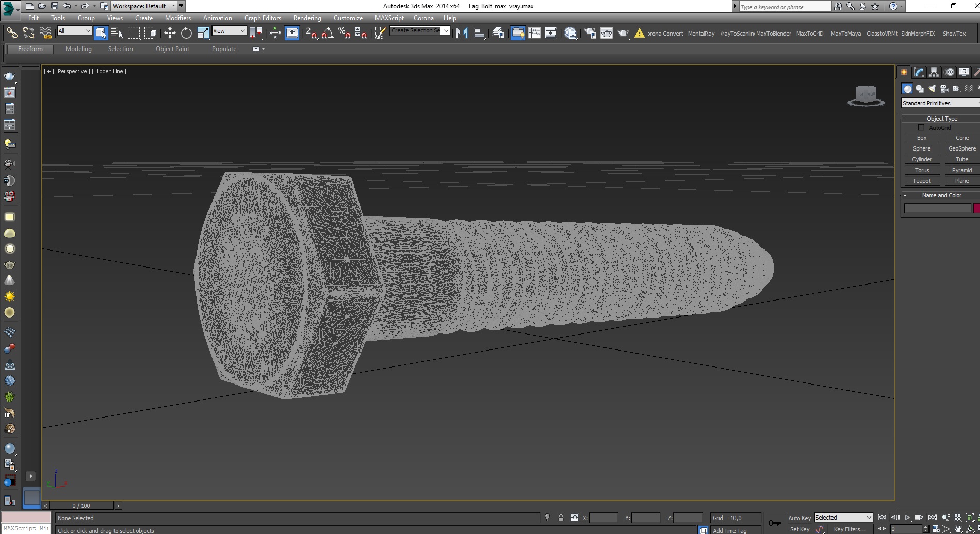Open selection filter All dropdown
The height and width of the screenshot is (534, 980).
[x=74, y=31]
